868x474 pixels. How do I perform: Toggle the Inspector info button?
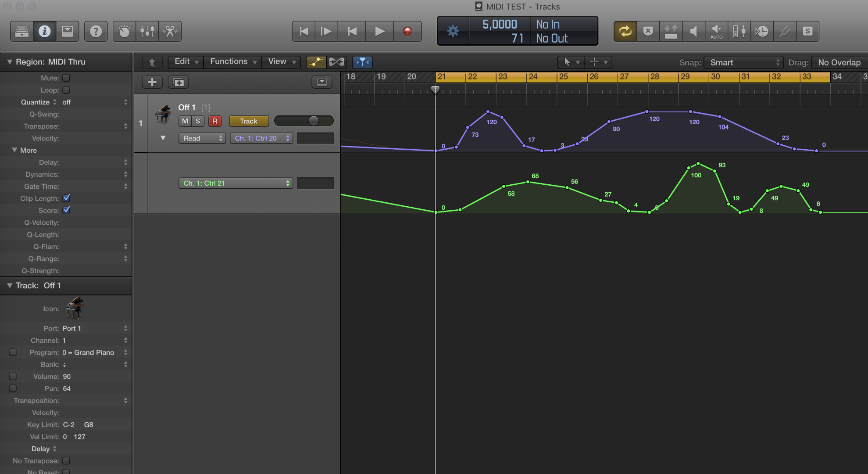(44, 31)
